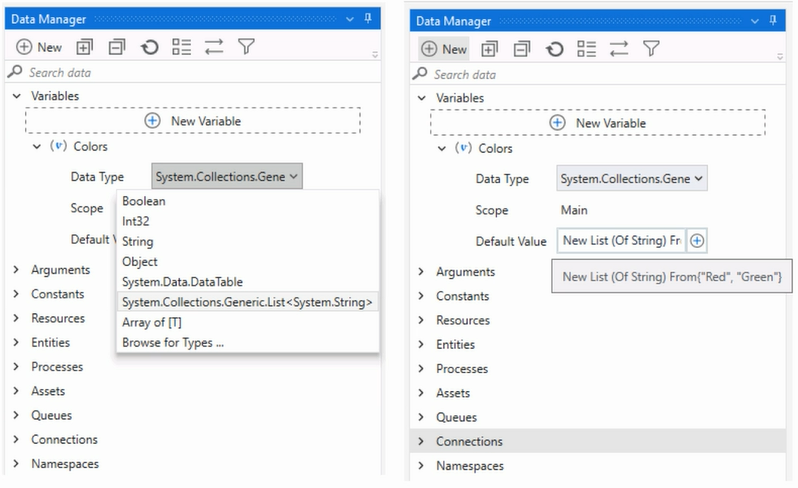This screenshot has height=488, width=798.
Task: Open Data Type dropdown in left panel
Action: [227, 177]
